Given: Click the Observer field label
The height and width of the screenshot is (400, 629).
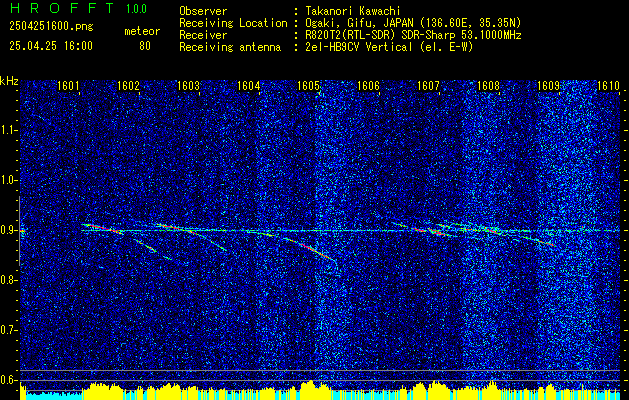Looking at the screenshot, I should coord(203,11).
